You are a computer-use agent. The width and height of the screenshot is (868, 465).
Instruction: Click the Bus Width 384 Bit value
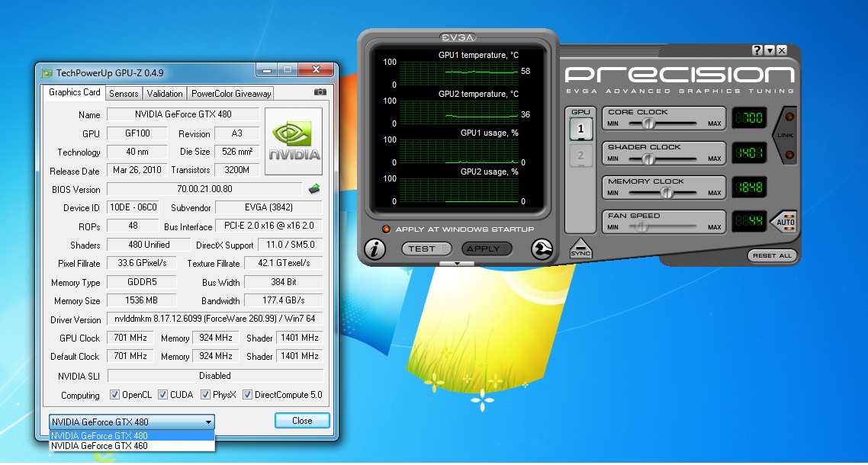(284, 282)
